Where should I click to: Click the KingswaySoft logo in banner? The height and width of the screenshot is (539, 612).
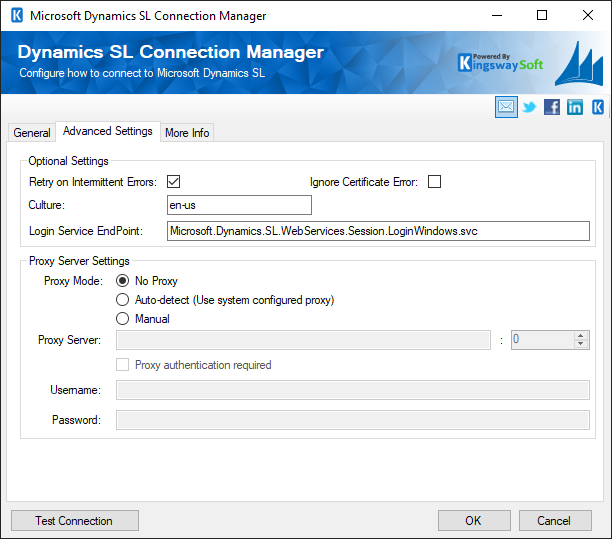pos(500,63)
